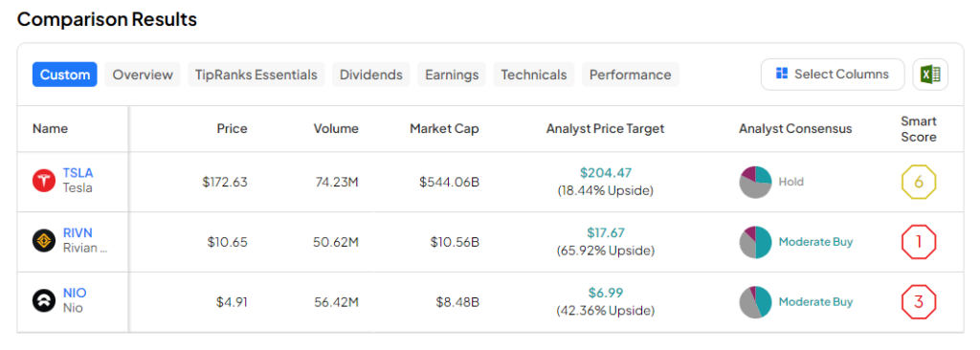980x350 pixels.
Task: Click the Excel export icon
Action: click(930, 75)
